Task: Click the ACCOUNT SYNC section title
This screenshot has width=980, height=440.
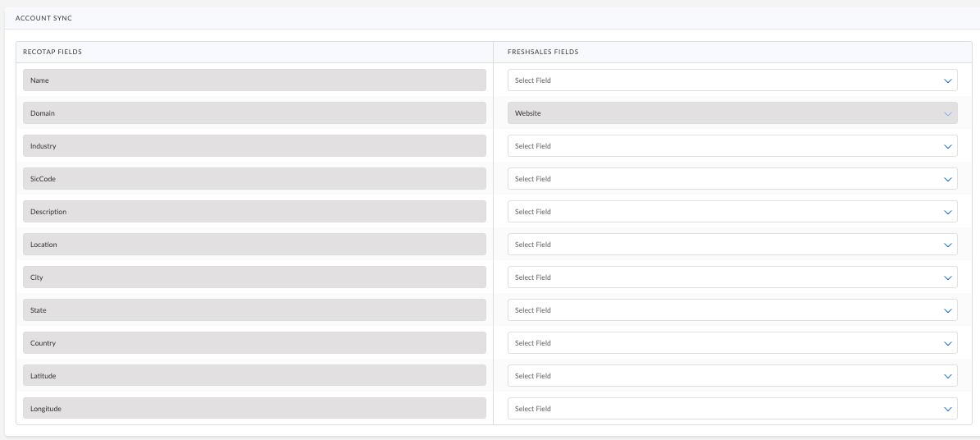Action: tap(43, 18)
